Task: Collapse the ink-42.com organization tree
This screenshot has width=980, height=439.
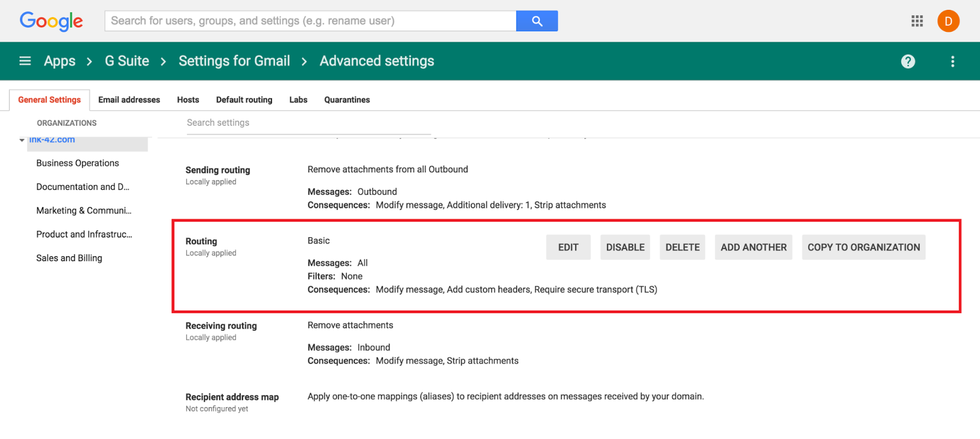Action: pos(22,140)
